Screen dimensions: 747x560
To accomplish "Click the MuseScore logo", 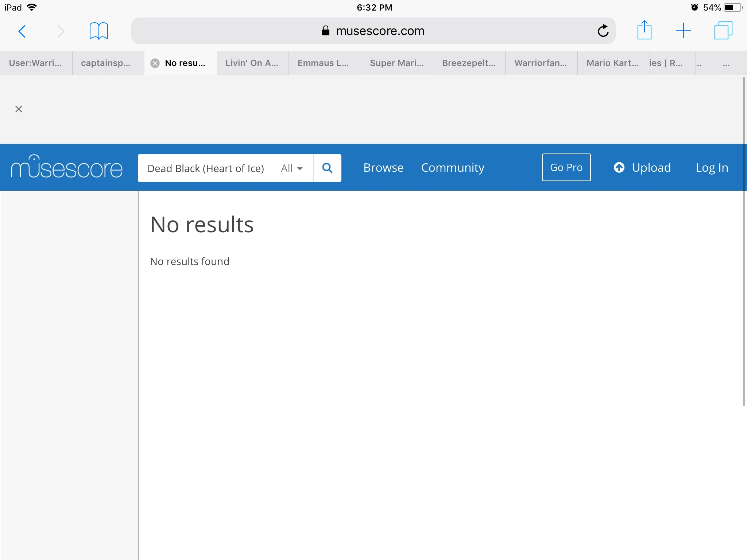I will pos(66,167).
